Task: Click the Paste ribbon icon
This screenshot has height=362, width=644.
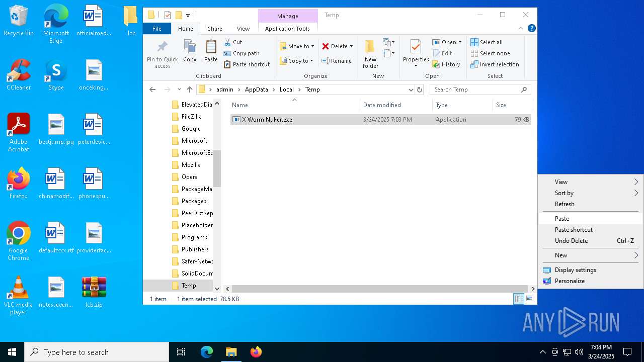Action: point(211,51)
